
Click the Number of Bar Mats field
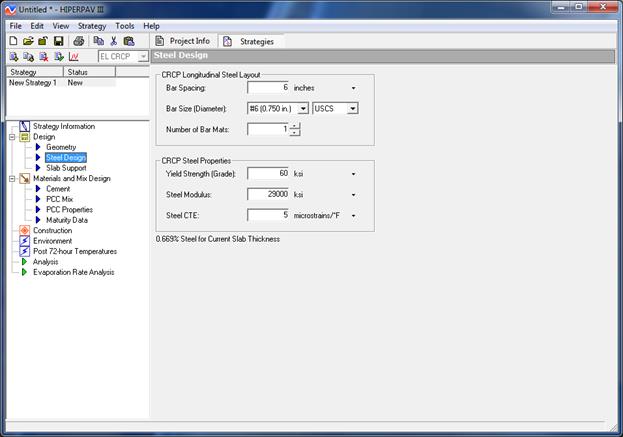pos(268,129)
